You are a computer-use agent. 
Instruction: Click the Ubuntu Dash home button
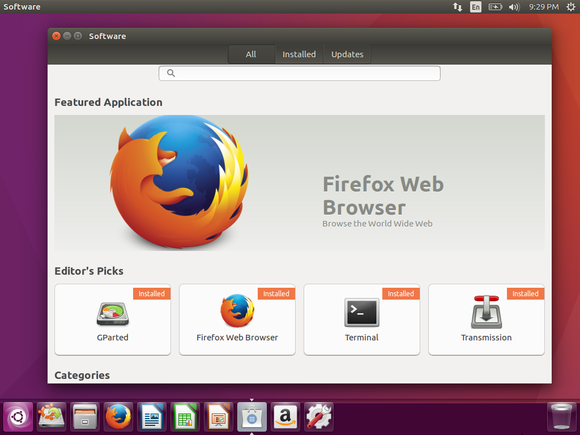click(x=18, y=417)
